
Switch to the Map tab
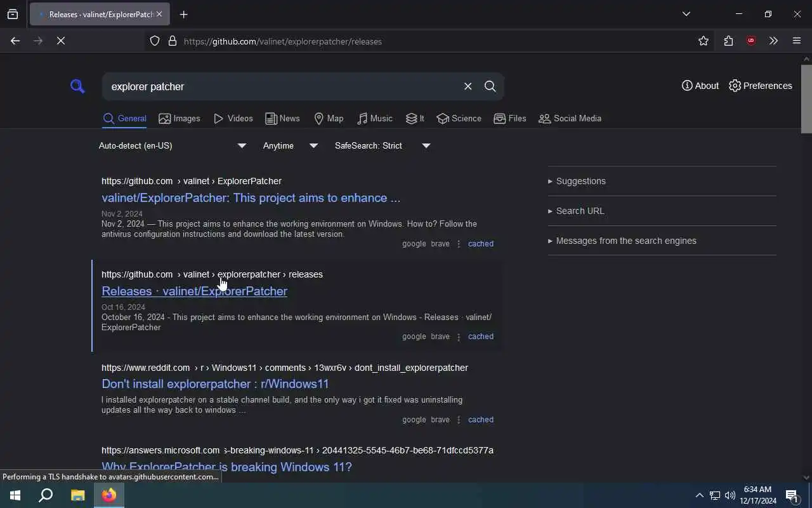pyautogui.click(x=329, y=119)
